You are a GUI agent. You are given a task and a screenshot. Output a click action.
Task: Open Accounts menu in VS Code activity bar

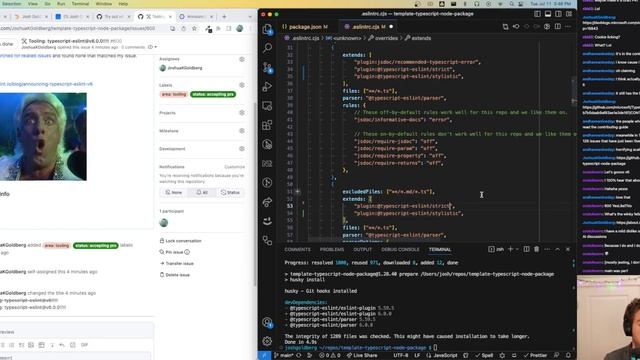[x=267, y=322]
